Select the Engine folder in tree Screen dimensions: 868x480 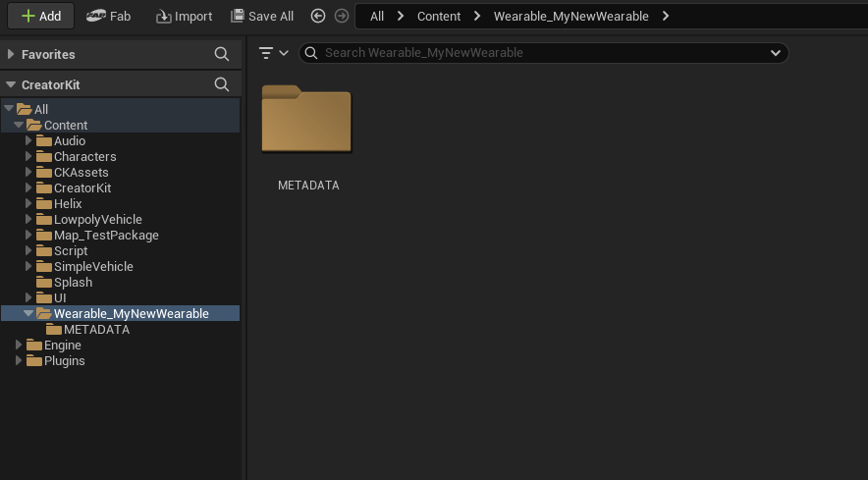(x=62, y=346)
